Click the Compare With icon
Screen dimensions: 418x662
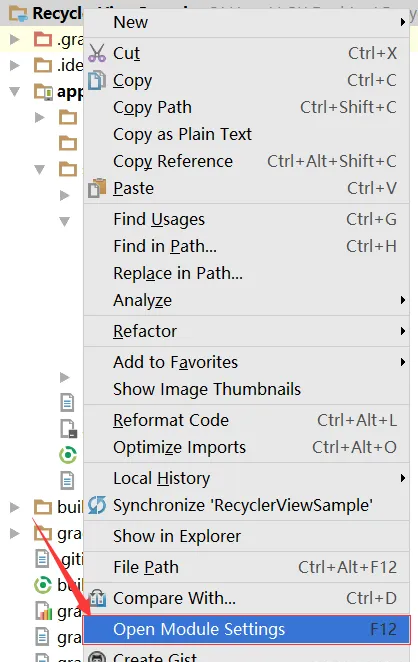pyautogui.click(x=98, y=598)
